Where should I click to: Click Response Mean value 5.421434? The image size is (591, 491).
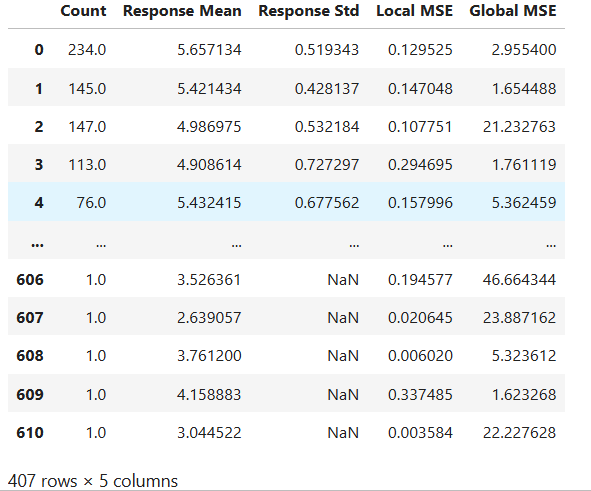tap(209, 89)
